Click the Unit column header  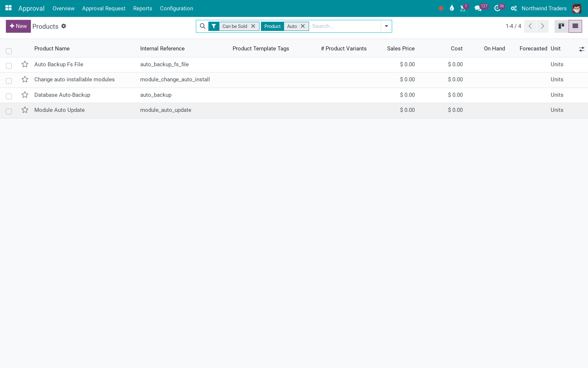coord(555,48)
